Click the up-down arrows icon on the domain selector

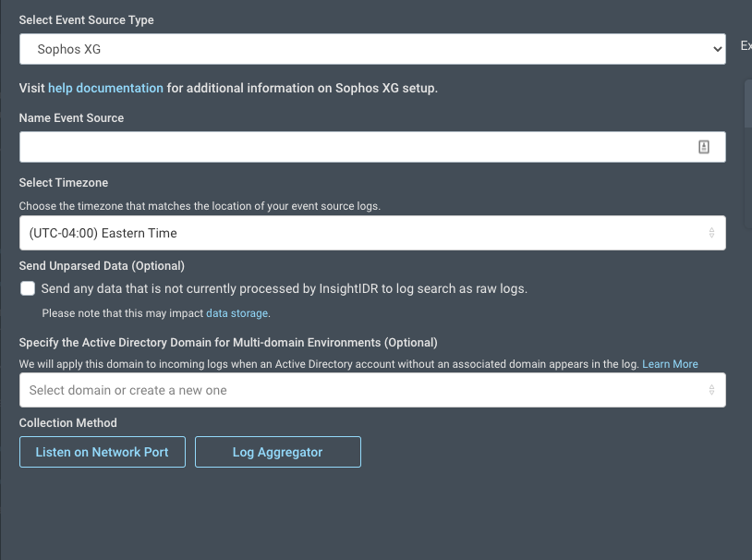click(x=711, y=390)
